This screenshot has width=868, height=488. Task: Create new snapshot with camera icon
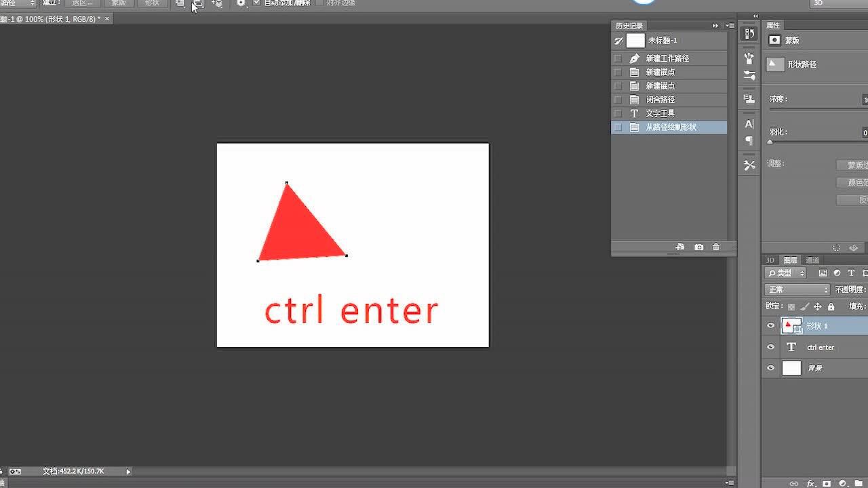pos(699,247)
